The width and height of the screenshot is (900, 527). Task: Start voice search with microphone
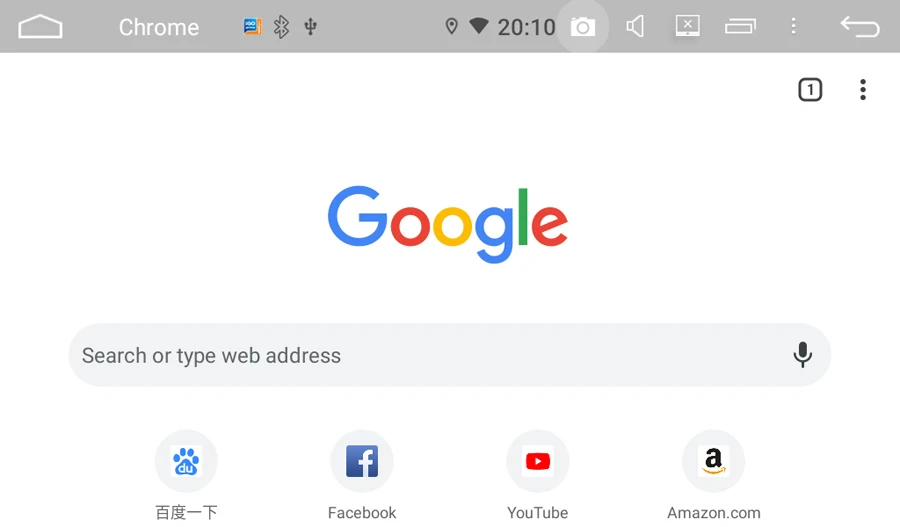point(802,355)
